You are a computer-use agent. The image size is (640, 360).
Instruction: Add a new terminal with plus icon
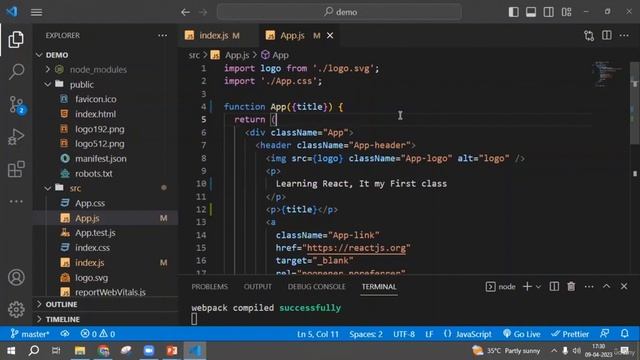click(527, 287)
